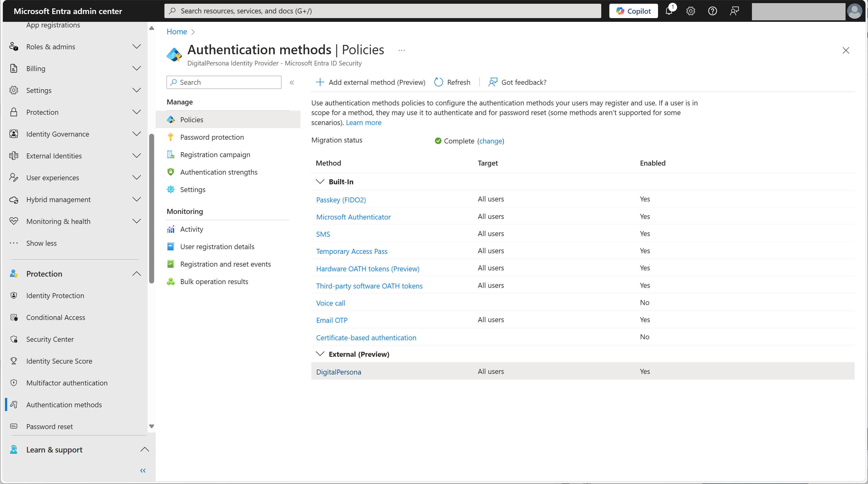Viewport: 868px width, 484px height.
Task: Click Got feedback? button
Action: [517, 82]
